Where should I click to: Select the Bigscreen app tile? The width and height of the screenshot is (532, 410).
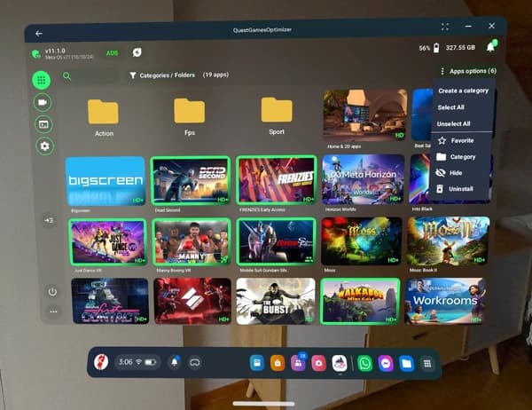[x=106, y=181]
